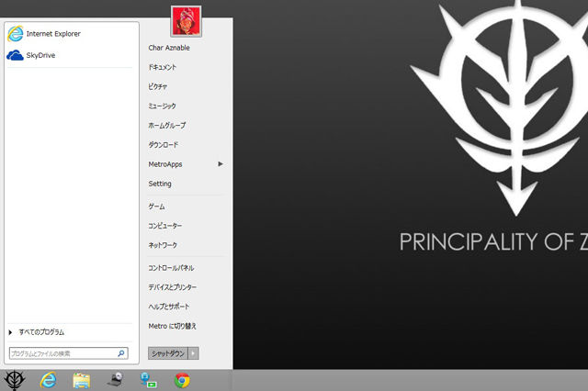Open ネットワーク (Network)

[163, 245]
